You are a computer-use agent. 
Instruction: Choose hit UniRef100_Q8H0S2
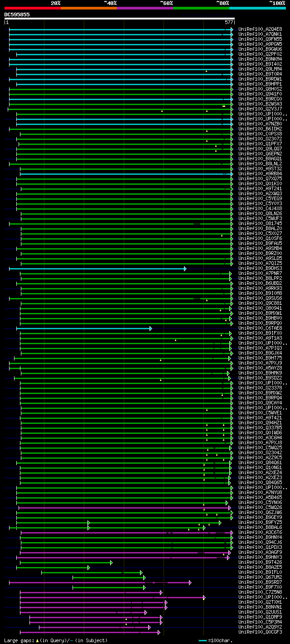tap(260, 89)
